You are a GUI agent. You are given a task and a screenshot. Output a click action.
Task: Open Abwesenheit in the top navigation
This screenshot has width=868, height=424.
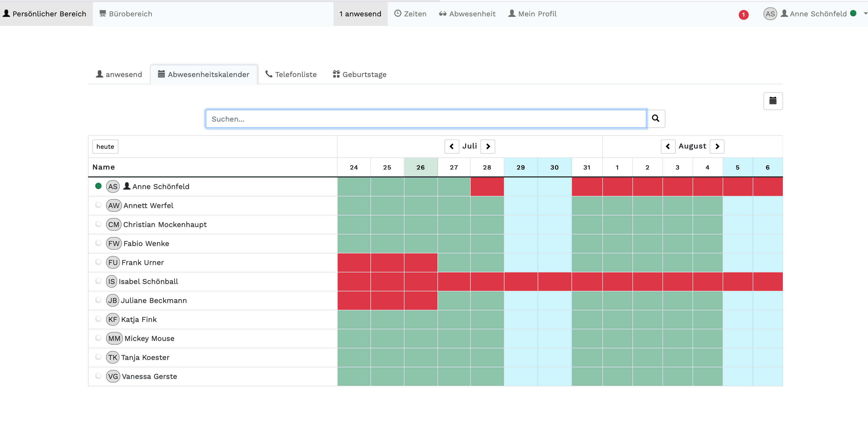[467, 14]
